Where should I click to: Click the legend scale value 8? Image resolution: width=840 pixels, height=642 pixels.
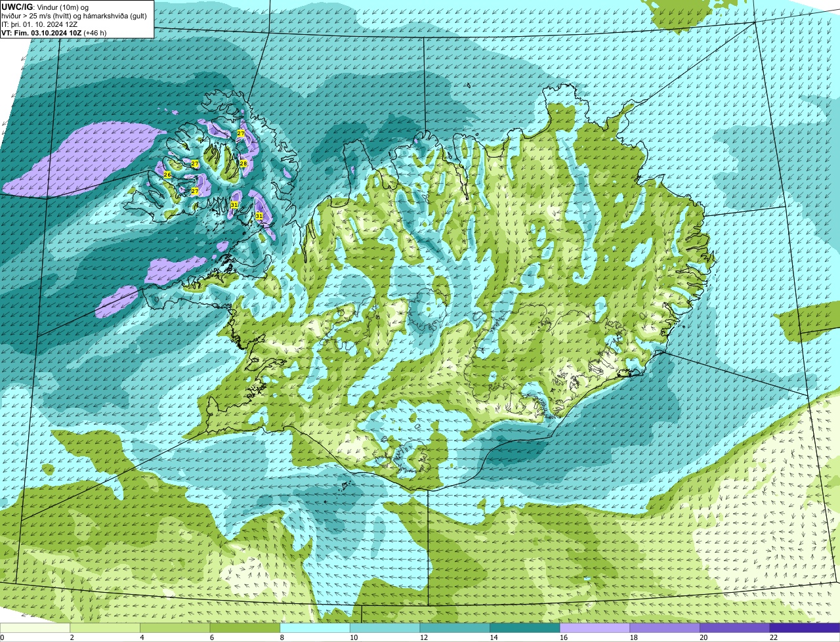(x=282, y=637)
